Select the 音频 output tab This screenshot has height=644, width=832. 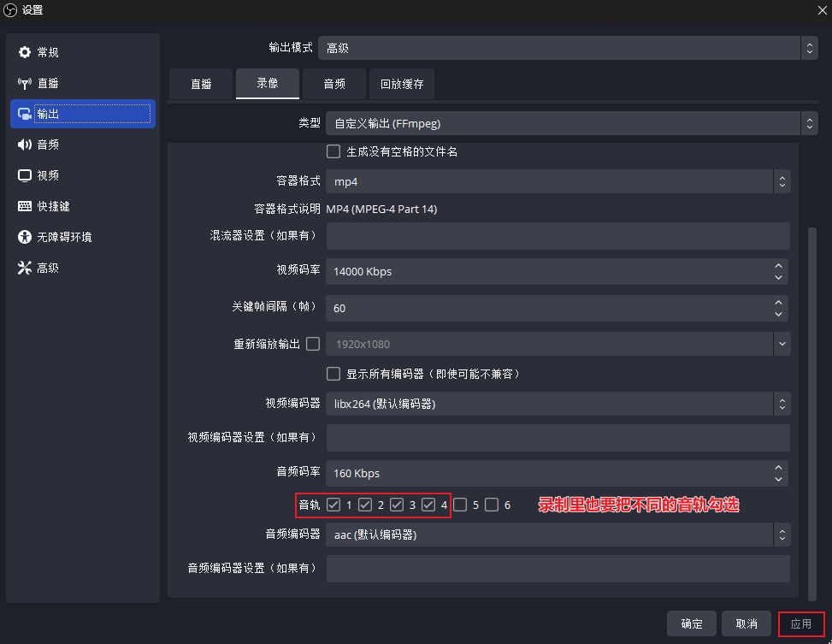334,84
